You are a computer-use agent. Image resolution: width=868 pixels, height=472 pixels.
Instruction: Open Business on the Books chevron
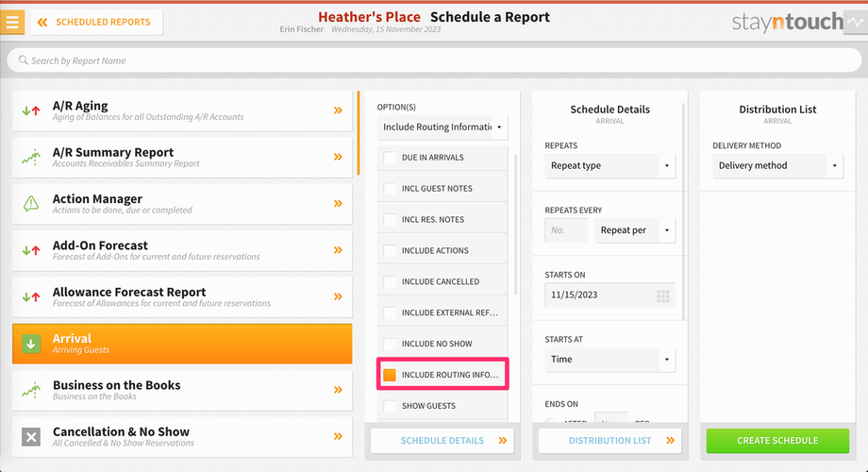click(x=338, y=390)
